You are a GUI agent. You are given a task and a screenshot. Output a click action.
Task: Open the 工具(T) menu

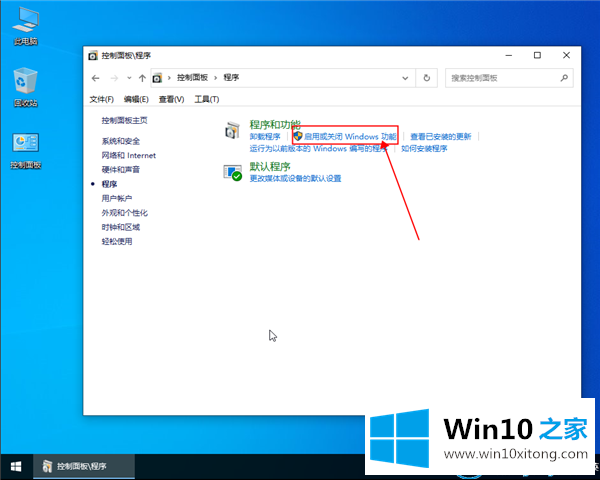click(x=207, y=100)
